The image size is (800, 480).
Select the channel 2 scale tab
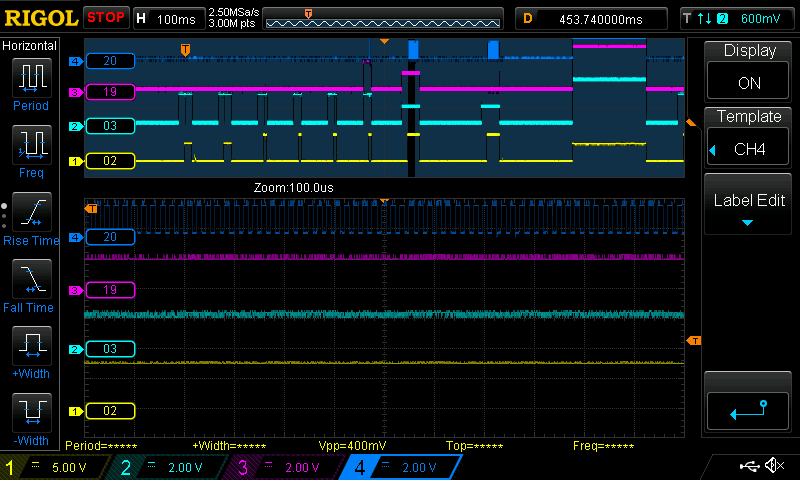[172, 467]
